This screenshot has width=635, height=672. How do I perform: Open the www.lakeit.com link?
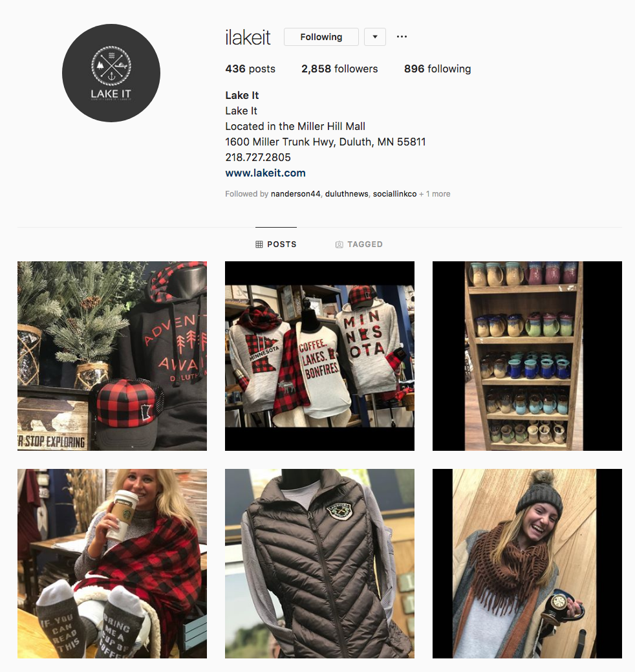point(265,173)
